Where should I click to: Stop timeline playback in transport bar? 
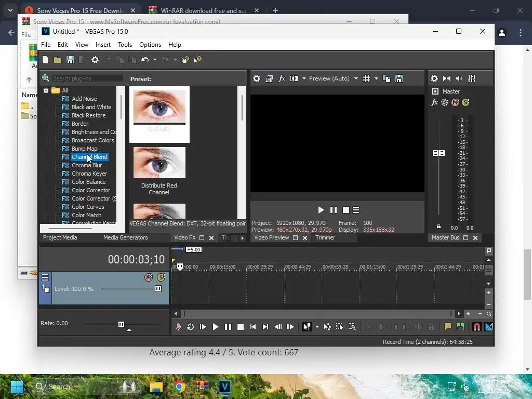tap(241, 327)
